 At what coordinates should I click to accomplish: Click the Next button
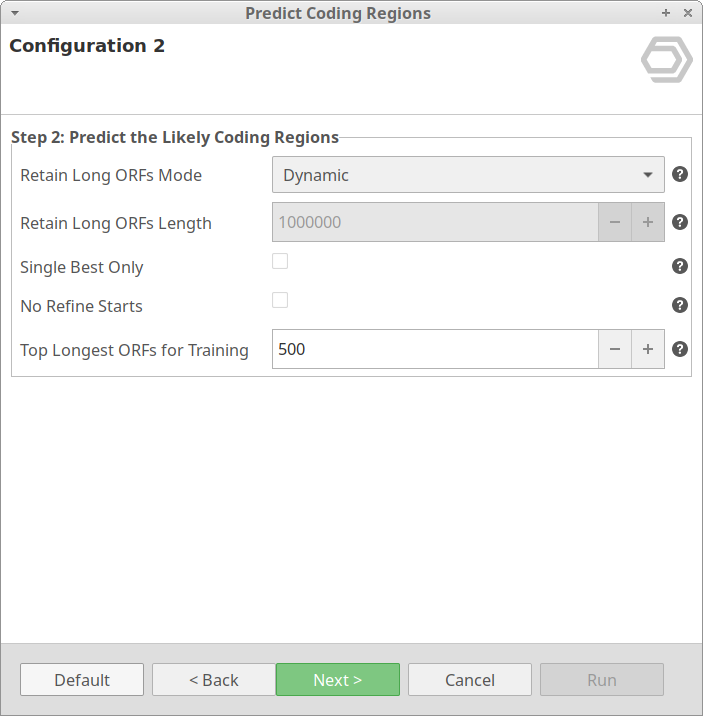click(x=338, y=680)
